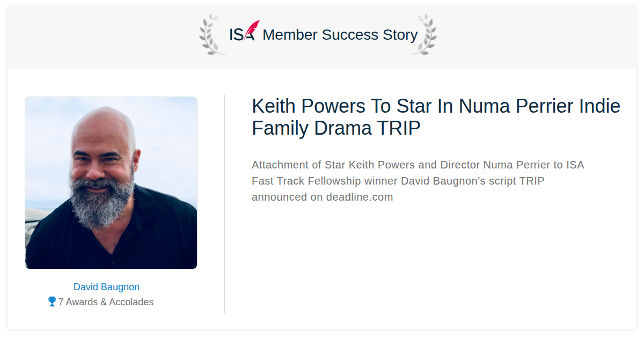Click the vertical divider beside the photo
Image resolution: width=644 pixels, height=338 pixels.
[x=224, y=204]
